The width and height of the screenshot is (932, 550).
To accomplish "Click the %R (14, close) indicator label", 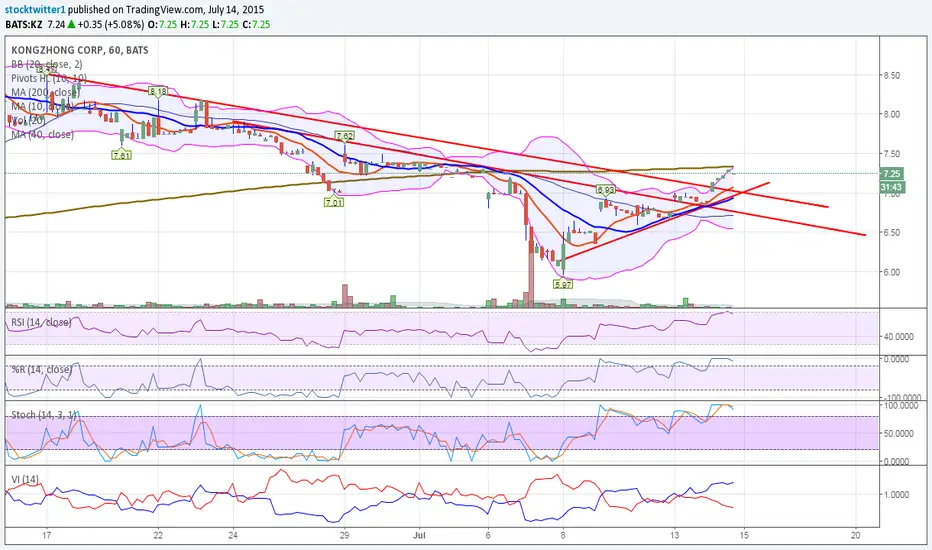I will pyautogui.click(x=42, y=369).
